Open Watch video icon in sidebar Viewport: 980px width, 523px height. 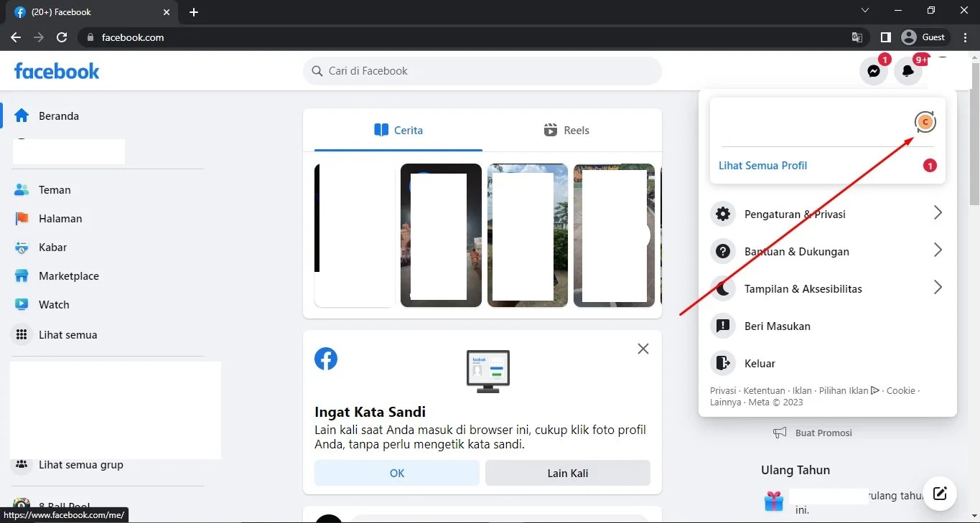click(x=22, y=305)
